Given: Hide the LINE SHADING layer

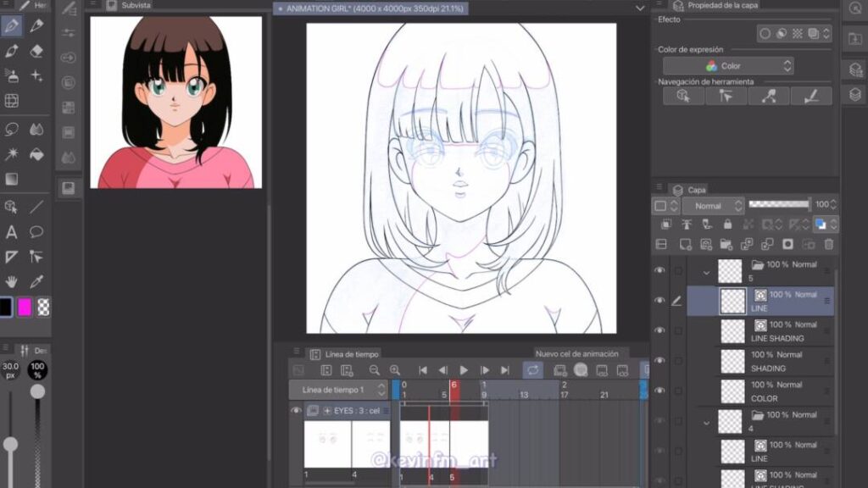Looking at the screenshot, I should pos(659,330).
